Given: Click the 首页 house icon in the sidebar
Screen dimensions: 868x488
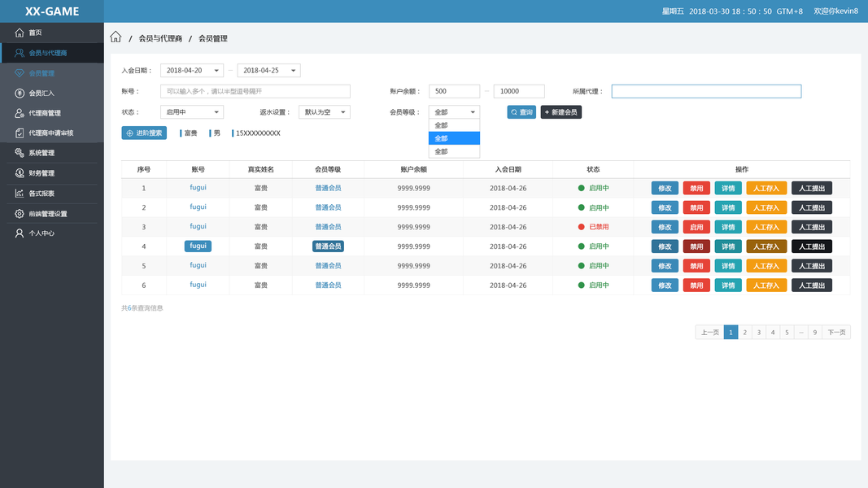Looking at the screenshot, I should (20, 33).
